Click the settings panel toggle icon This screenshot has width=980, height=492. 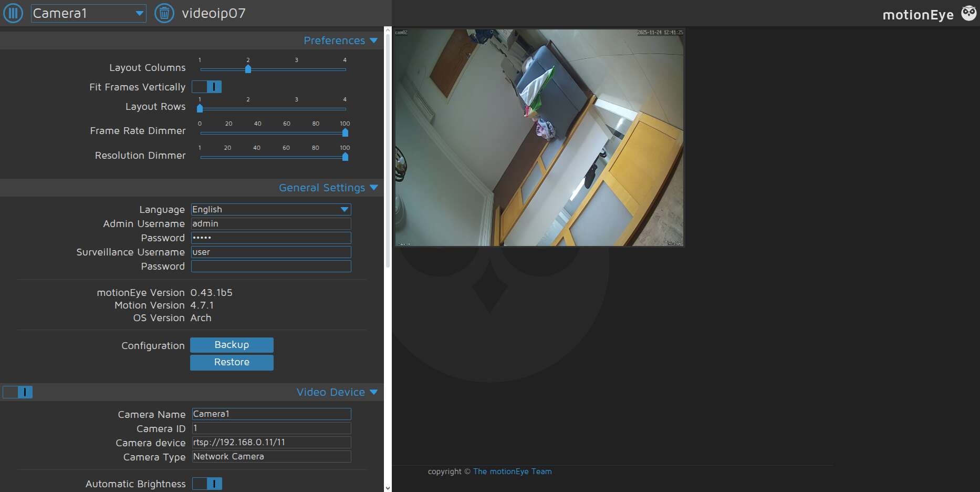click(13, 13)
